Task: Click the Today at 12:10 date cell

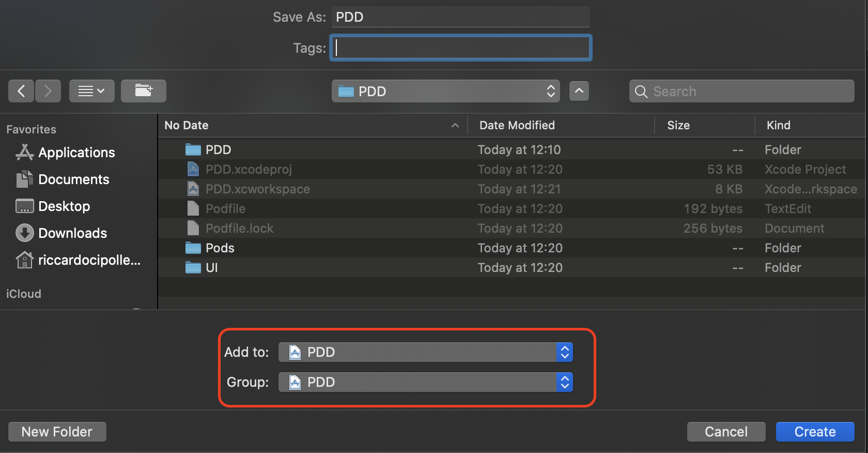Action: [x=519, y=149]
